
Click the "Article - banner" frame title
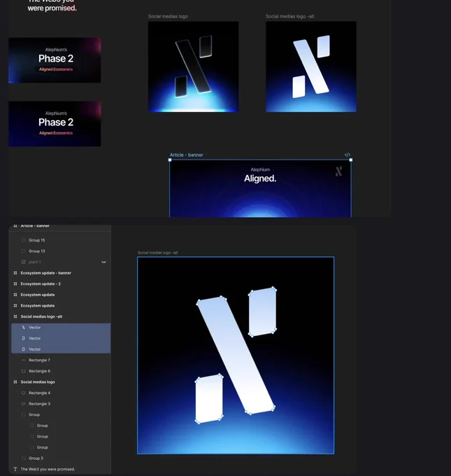(186, 155)
